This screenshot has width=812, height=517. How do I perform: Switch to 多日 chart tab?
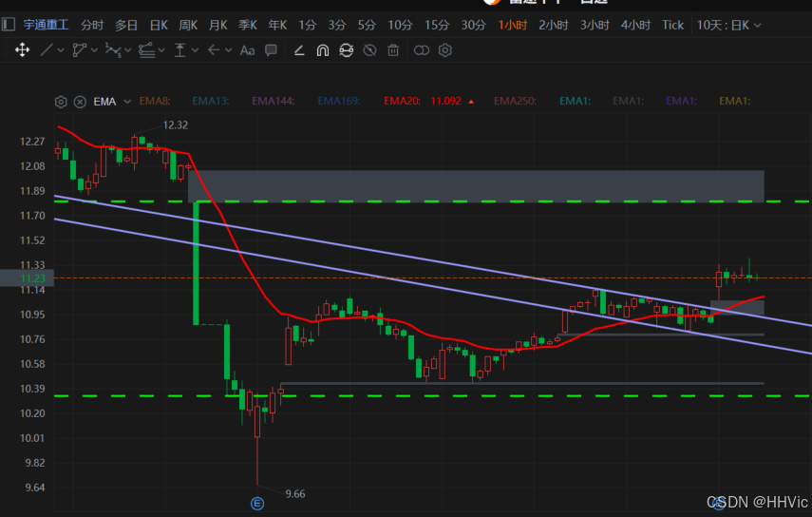pos(126,25)
